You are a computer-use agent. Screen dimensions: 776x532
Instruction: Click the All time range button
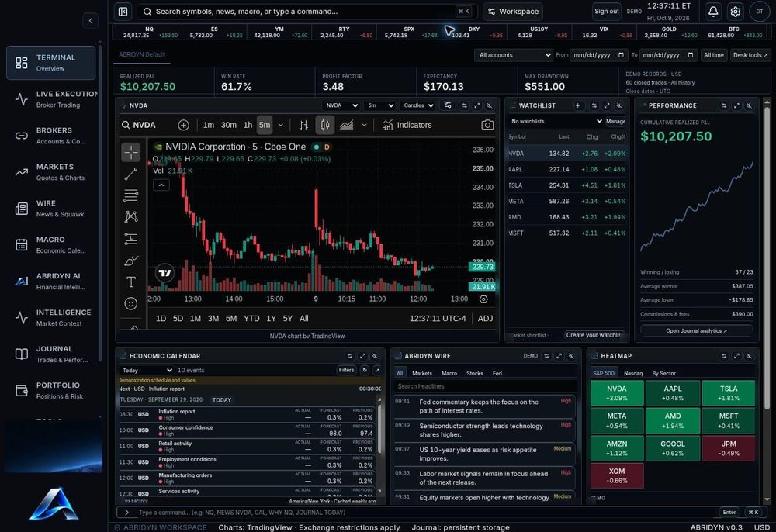pos(714,55)
